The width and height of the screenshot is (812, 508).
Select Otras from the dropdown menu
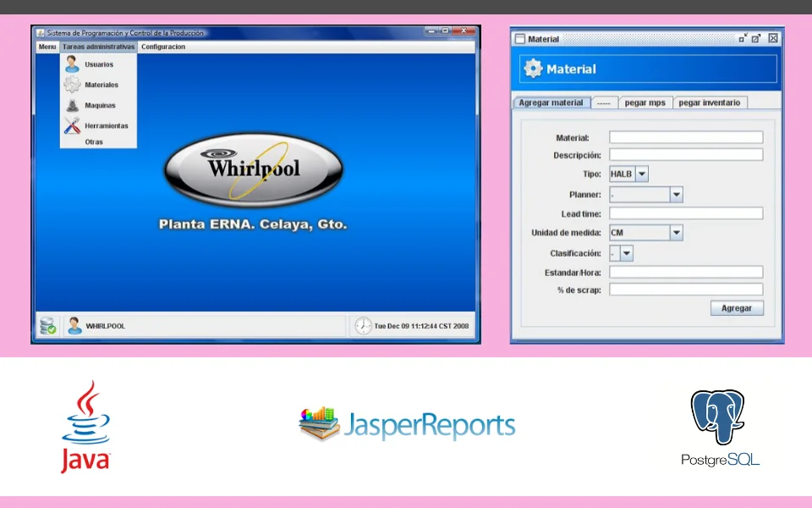tap(98, 141)
